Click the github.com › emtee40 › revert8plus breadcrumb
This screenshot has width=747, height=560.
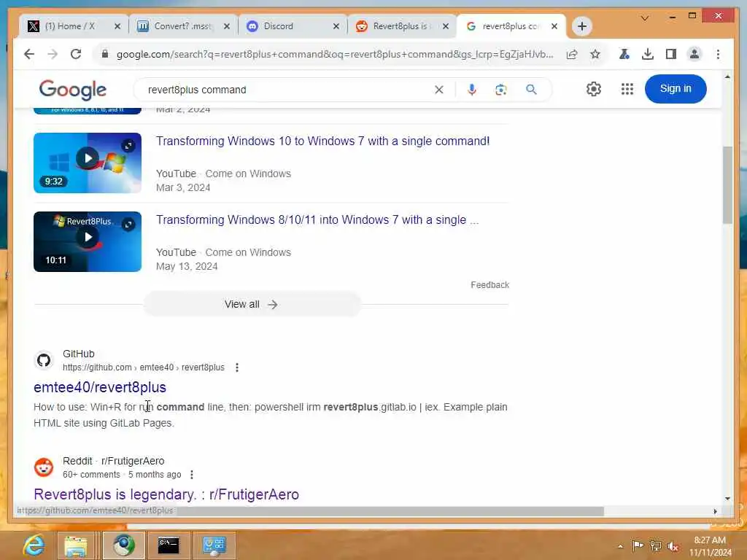pyautogui.click(x=144, y=367)
